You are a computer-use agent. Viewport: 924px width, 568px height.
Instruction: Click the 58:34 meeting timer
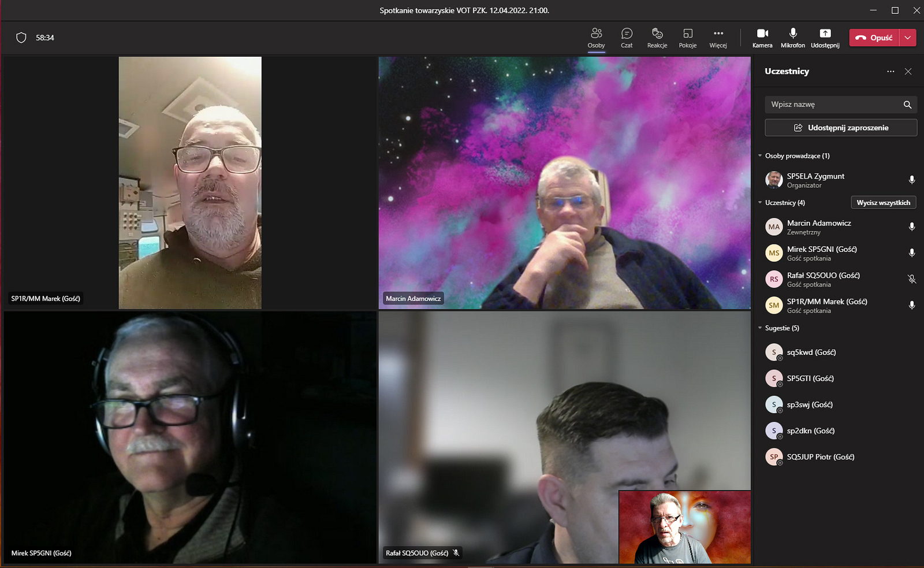coord(45,38)
